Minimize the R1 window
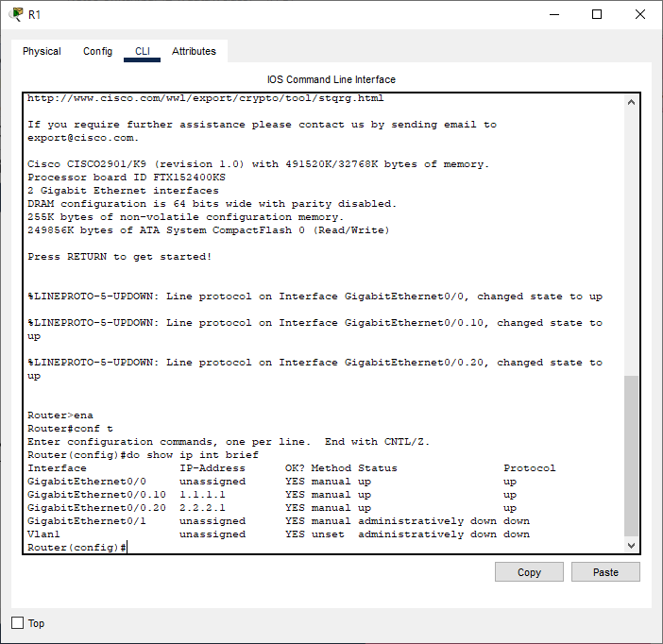Viewport: 663px width, 644px height. [x=553, y=14]
